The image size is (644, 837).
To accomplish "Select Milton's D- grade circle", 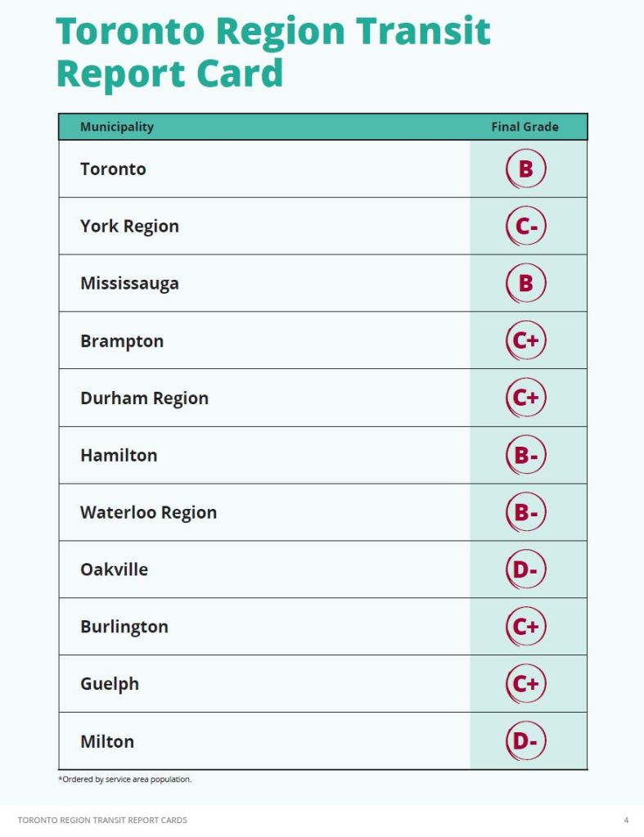I will [x=525, y=741].
